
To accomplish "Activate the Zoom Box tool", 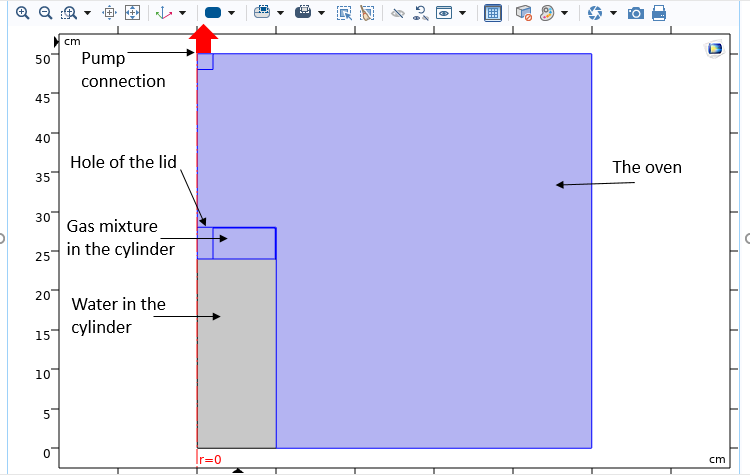I will pyautogui.click(x=68, y=13).
